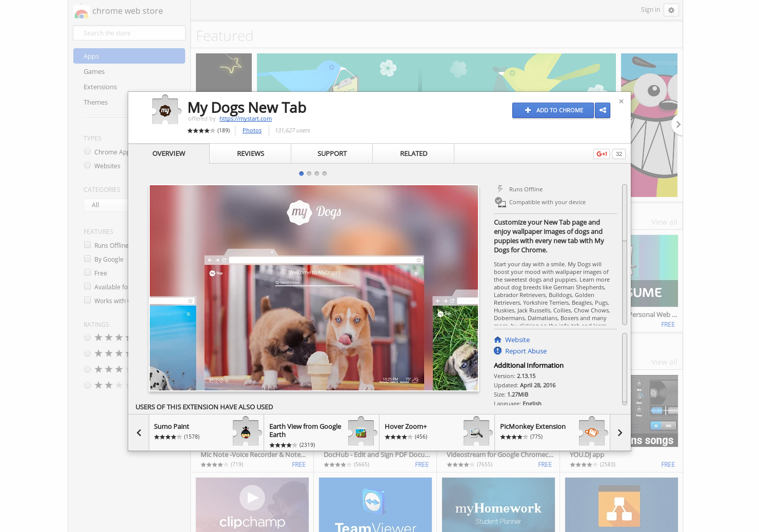This screenshot has width=759, height=532.
Task: Click the Website link
Action: point(517,340)
